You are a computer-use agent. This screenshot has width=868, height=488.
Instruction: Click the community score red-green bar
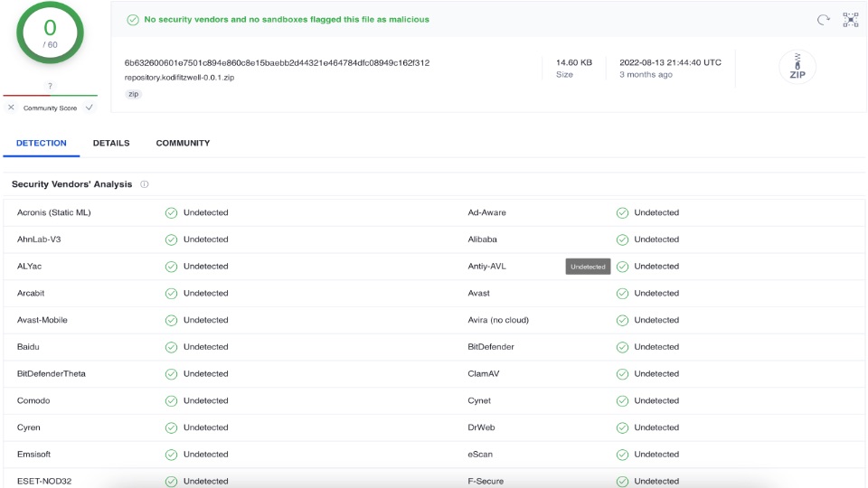coord(50,95)
